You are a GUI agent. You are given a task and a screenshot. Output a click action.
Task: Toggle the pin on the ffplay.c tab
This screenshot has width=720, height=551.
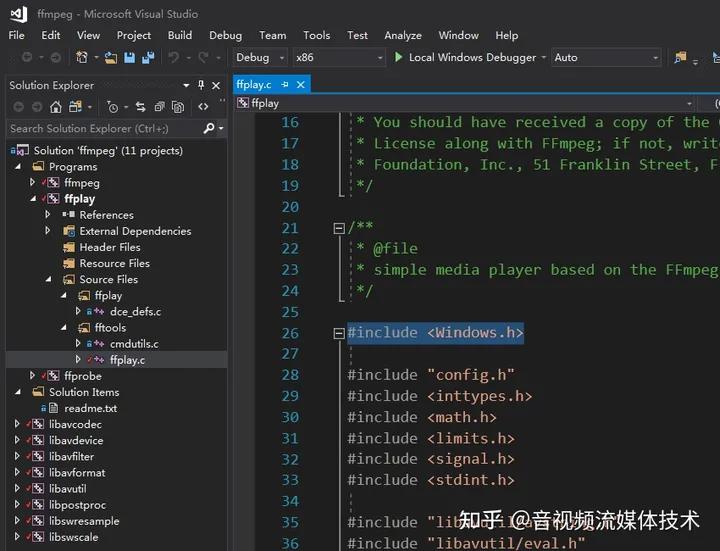click(x=285, y=84)
